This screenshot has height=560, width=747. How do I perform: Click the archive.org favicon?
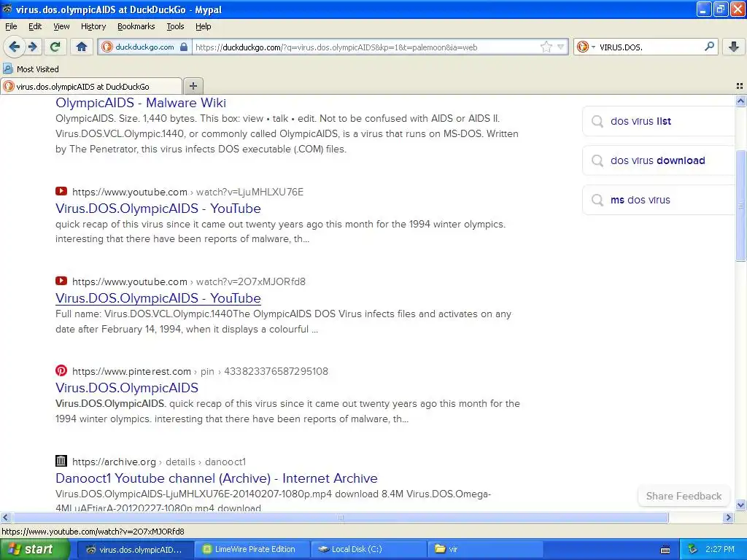(61, 461)
